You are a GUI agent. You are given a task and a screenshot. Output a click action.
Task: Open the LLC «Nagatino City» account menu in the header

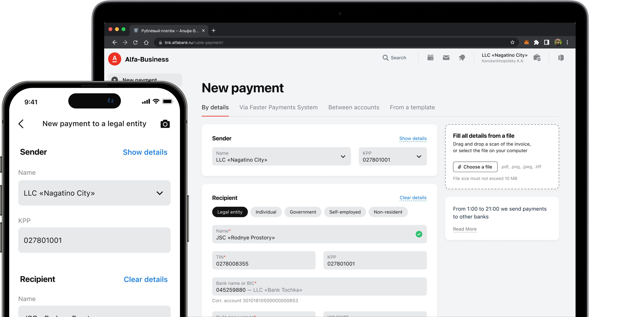[x=504, y=58]
